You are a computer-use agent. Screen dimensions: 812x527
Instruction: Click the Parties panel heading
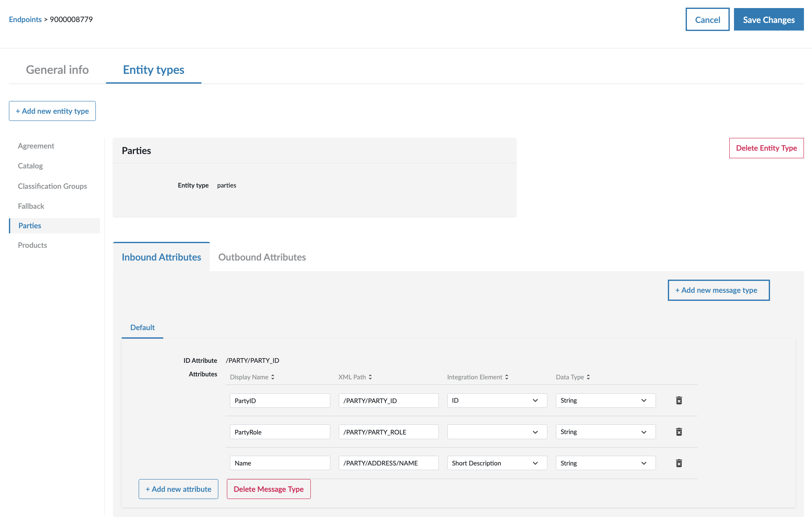coord(137,151)
